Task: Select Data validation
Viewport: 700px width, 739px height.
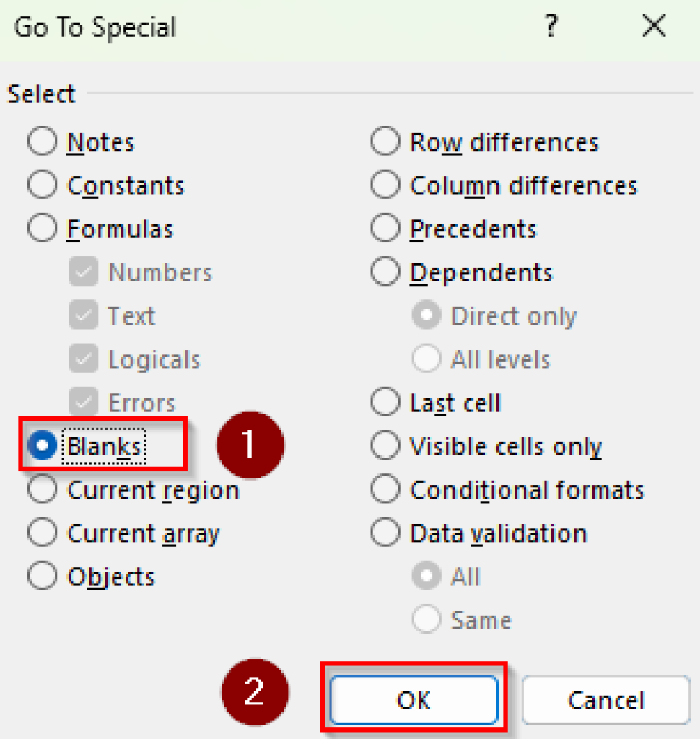Action: point(385,533)
